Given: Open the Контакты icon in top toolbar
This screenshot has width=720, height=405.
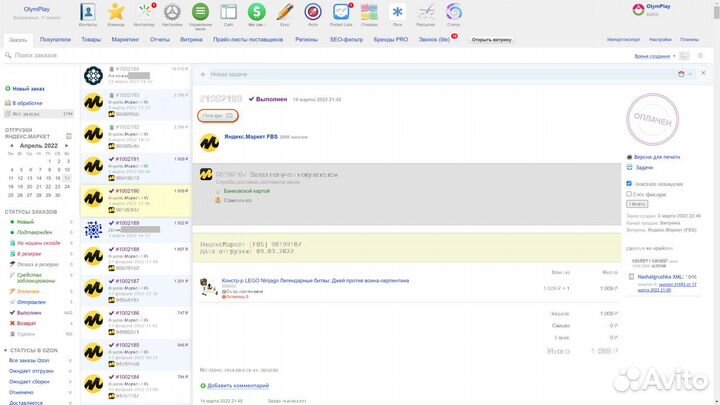Looking at the screenshot, I should tap(88, 12).
